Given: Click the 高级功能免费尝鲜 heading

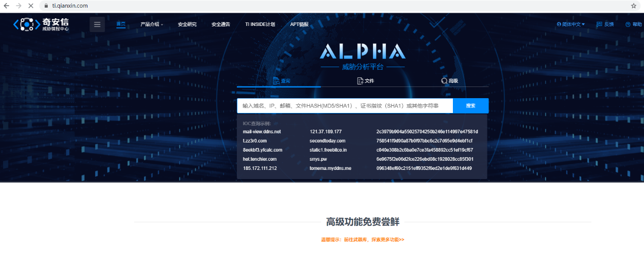Looking at the screenshot, I should pos(362,222).
